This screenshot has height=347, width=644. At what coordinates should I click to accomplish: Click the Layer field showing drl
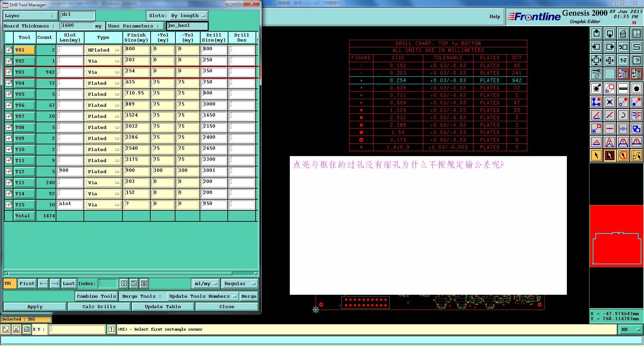[77, 15]
